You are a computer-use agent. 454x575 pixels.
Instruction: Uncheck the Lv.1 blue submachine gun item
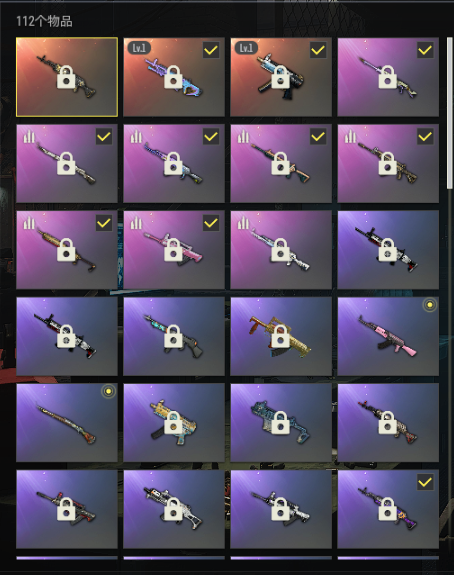[x=318, y=50]
